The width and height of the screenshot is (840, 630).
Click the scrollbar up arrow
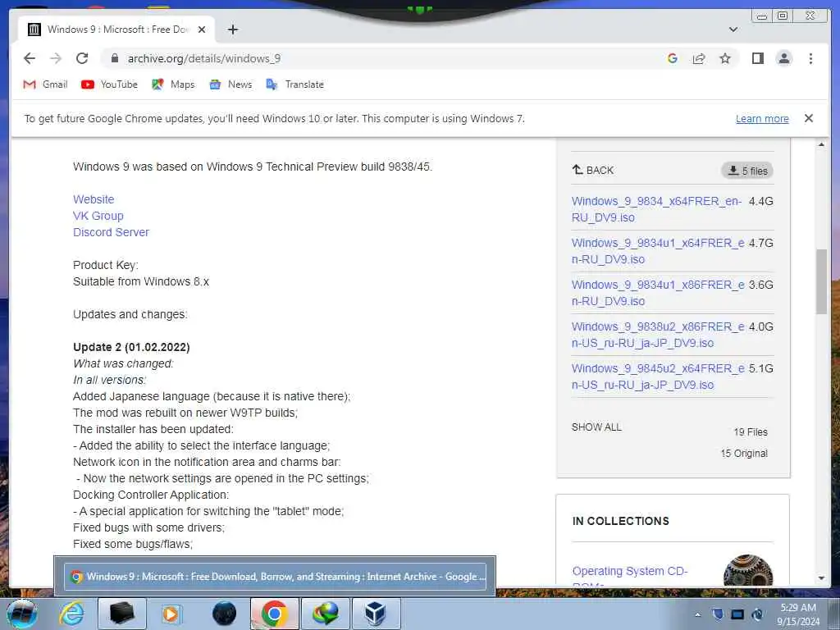[821, 144]
